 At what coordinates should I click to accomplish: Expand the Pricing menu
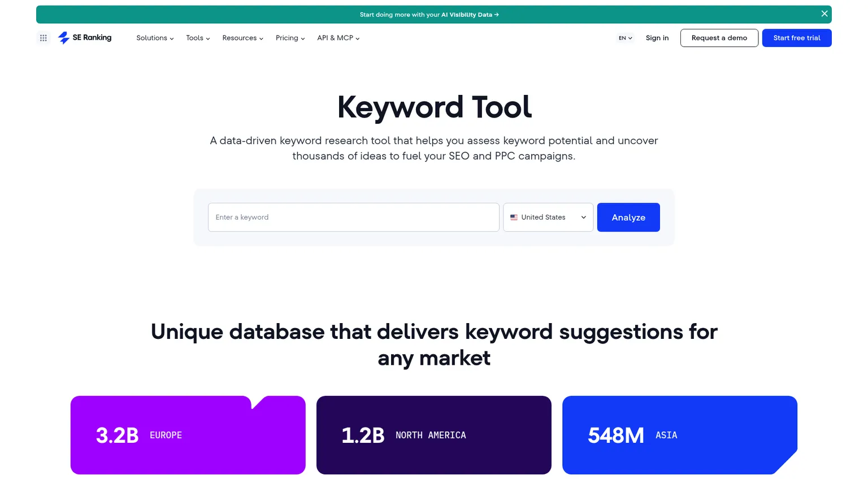(x=290, y=38)
